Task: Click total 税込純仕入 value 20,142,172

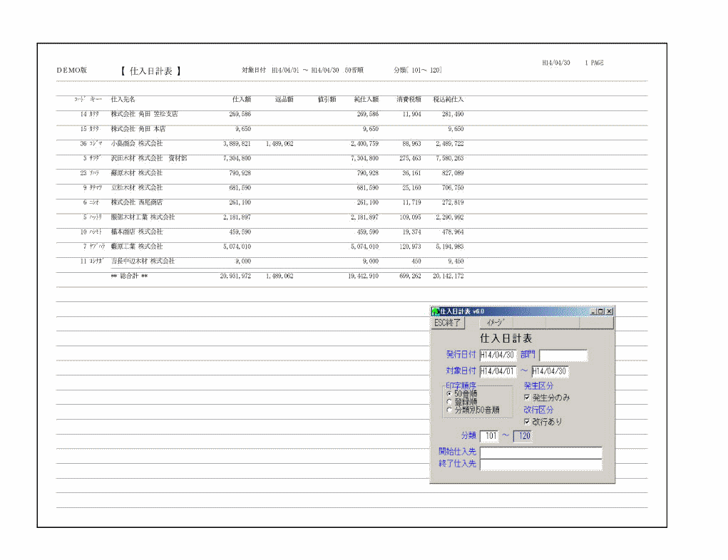Action: (448, 276)
